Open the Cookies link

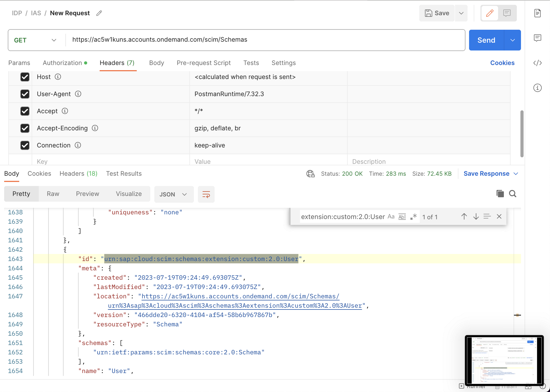[x=502, y=63]
